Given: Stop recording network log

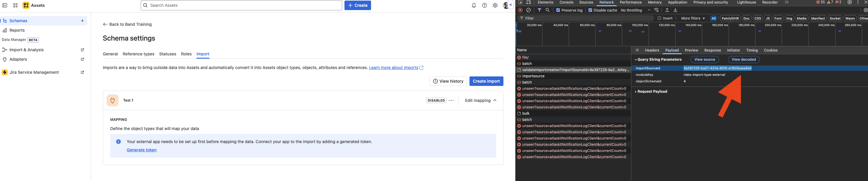Looking at the screenshot, I should (520, 10).
